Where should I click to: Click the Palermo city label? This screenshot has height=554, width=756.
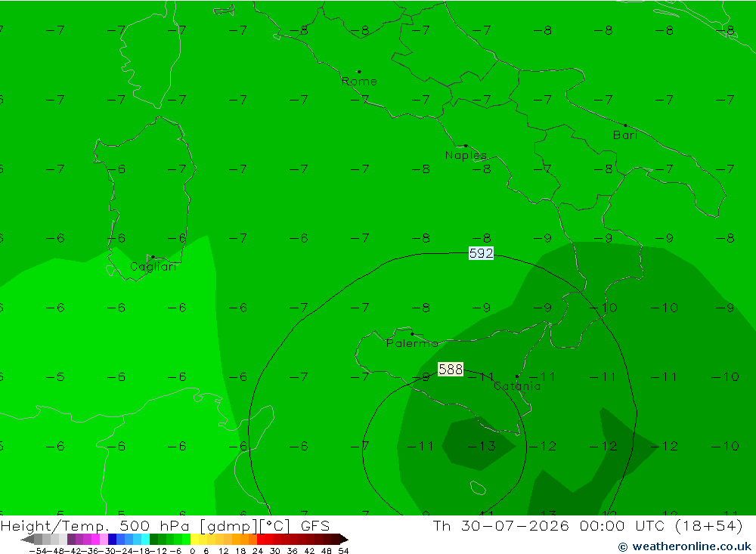click(x=412, y=343)
